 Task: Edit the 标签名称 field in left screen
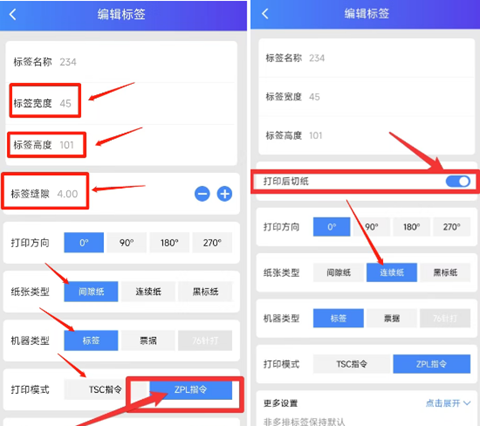[121, 62]
